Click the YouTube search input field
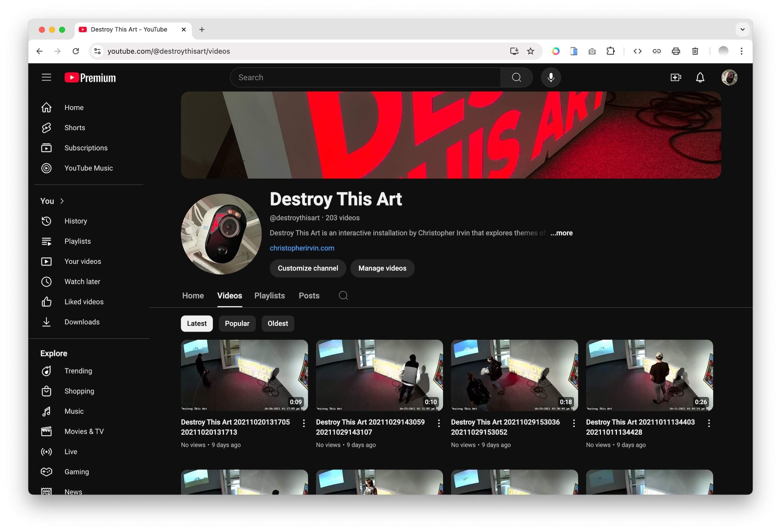The image size is (781, 532). (x=365, y=77)
